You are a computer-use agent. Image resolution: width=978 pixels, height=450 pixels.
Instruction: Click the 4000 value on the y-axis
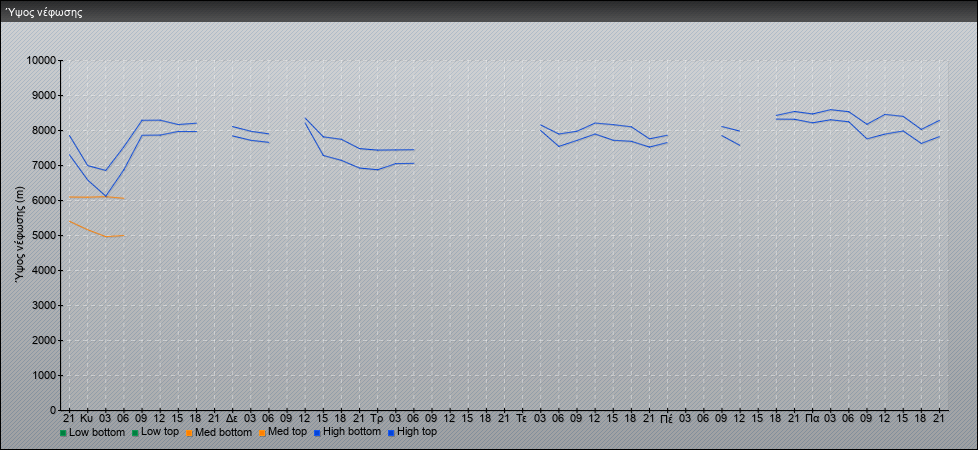pos(44,270)
